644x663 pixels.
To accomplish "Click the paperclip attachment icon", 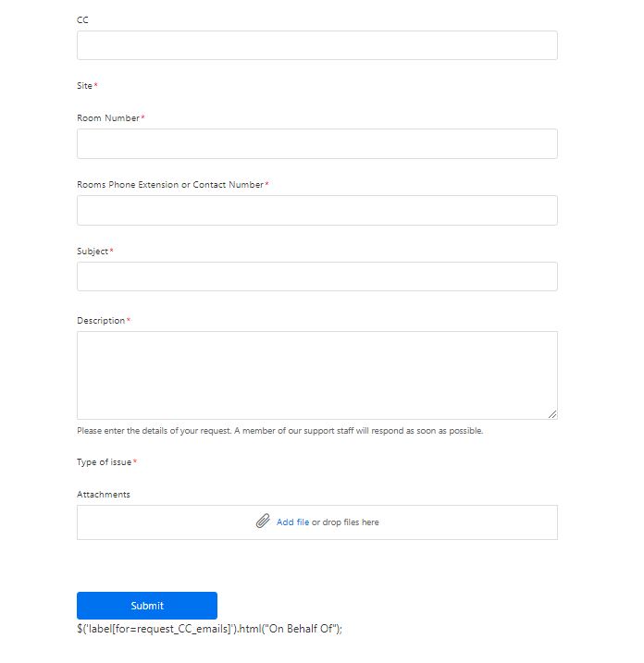I will (263, 522).
